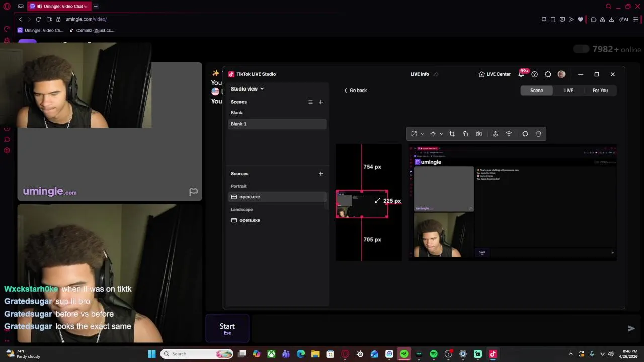Open TikTok LIVE Studio taskbar icon
This screenshot has width=644, height=362.
point(493,354)
